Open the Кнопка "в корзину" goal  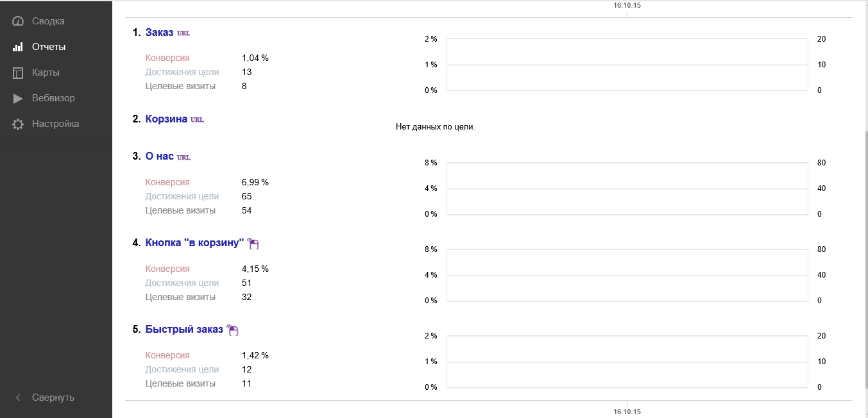[195, 242]
